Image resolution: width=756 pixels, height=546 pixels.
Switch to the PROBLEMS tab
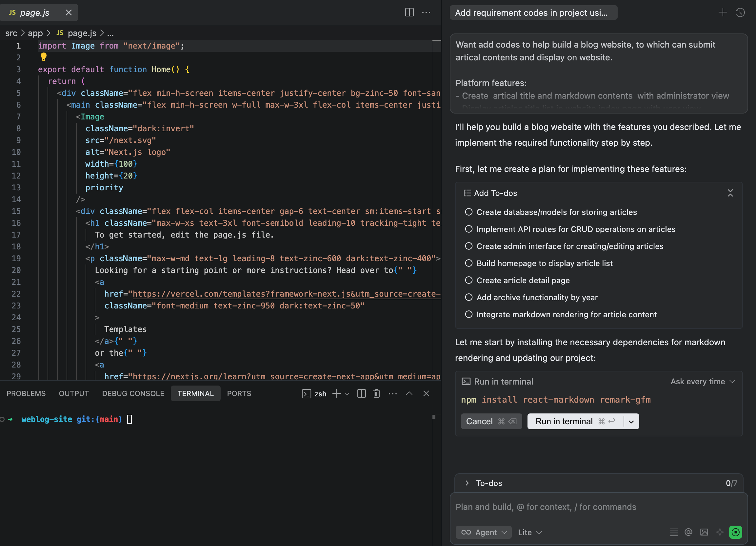pyautogui.click(x=26, y=393)
